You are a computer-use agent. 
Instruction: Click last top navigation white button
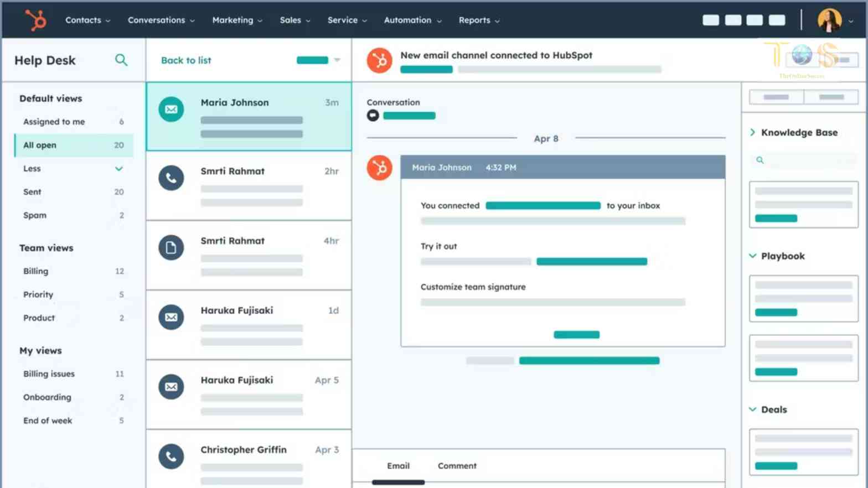pyautogui.click(x=777, y=20)
